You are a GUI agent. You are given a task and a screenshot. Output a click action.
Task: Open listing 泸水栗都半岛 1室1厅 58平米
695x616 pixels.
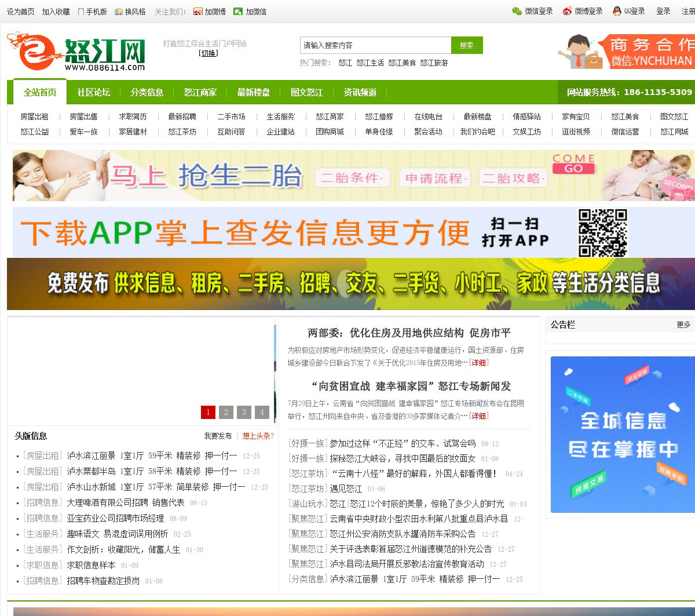pyautogui.click(x=152, y=472)
